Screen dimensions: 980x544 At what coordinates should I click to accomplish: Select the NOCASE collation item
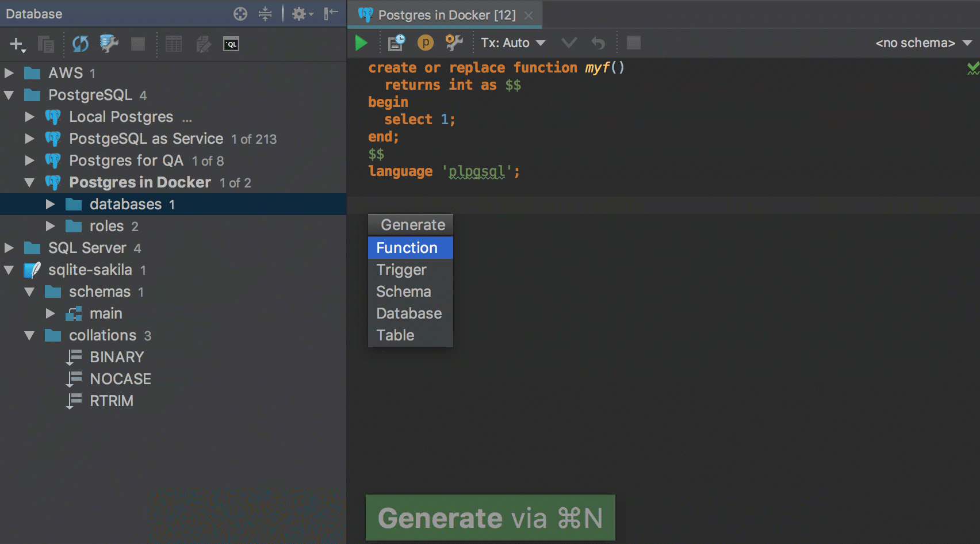(120, 379)
